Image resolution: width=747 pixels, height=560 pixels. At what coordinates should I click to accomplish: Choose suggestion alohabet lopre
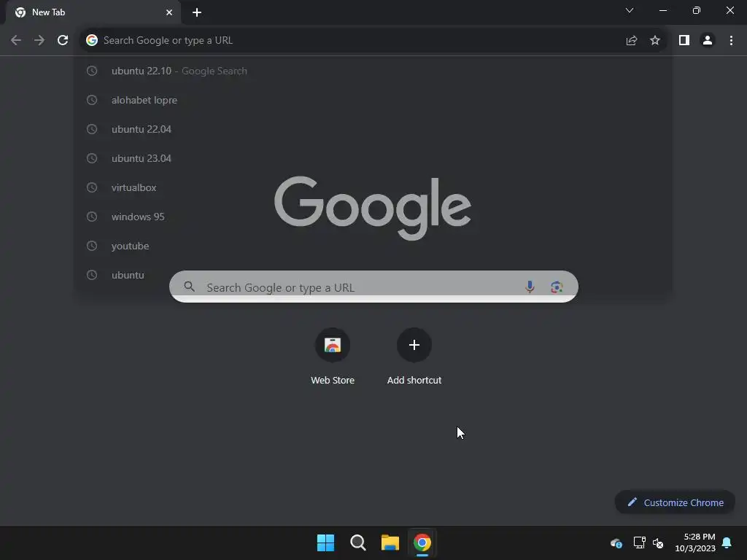click(373, 100)
